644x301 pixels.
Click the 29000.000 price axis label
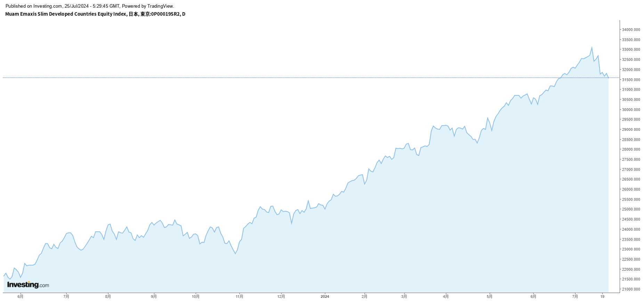pyautogui.click(x=631, y=129)
